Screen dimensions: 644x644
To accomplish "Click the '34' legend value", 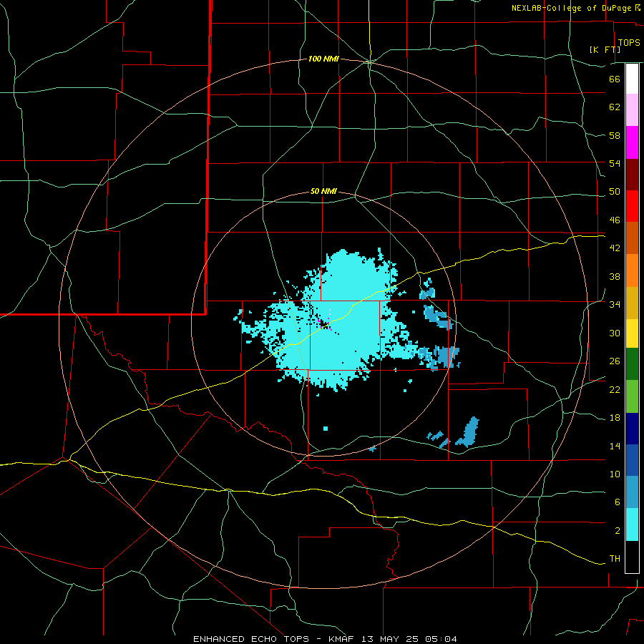I will tap(615, 304).
